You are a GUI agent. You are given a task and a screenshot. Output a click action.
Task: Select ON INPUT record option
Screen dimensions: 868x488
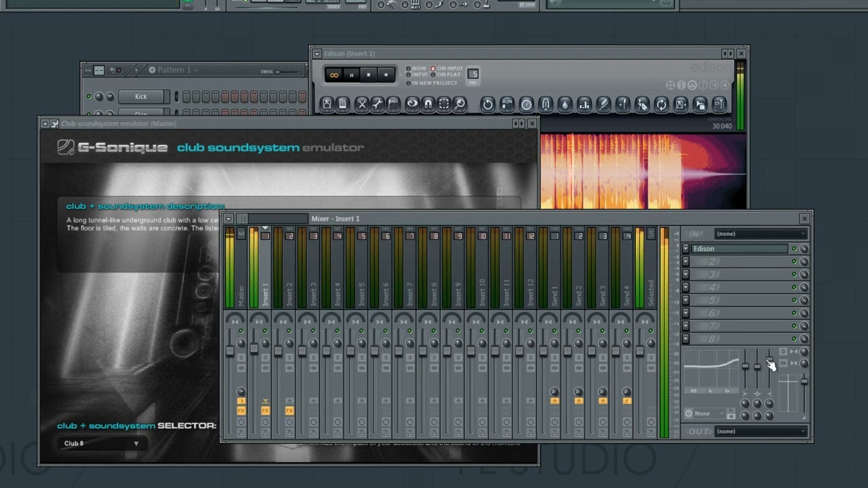click(448, 68)
